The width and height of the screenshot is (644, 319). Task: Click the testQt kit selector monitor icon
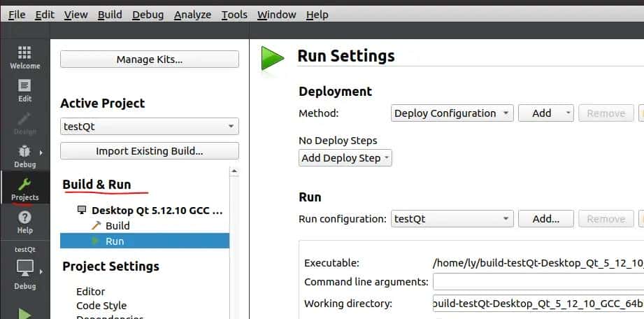24,268
